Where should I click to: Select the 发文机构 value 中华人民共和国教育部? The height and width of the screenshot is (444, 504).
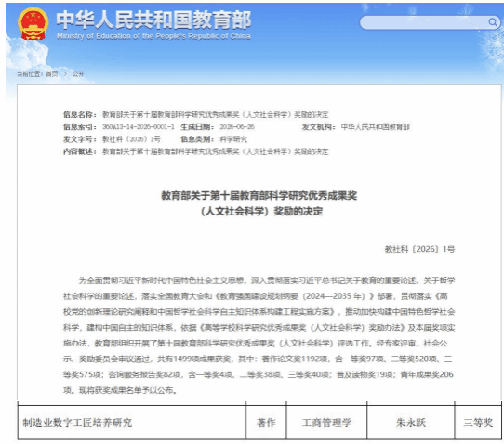pyautogui.click(x=375, y=127)
